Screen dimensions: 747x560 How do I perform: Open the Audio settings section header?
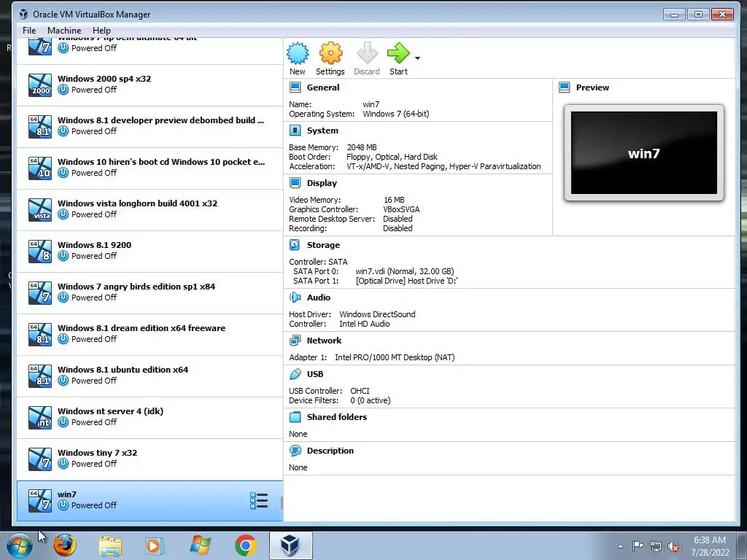318,297
